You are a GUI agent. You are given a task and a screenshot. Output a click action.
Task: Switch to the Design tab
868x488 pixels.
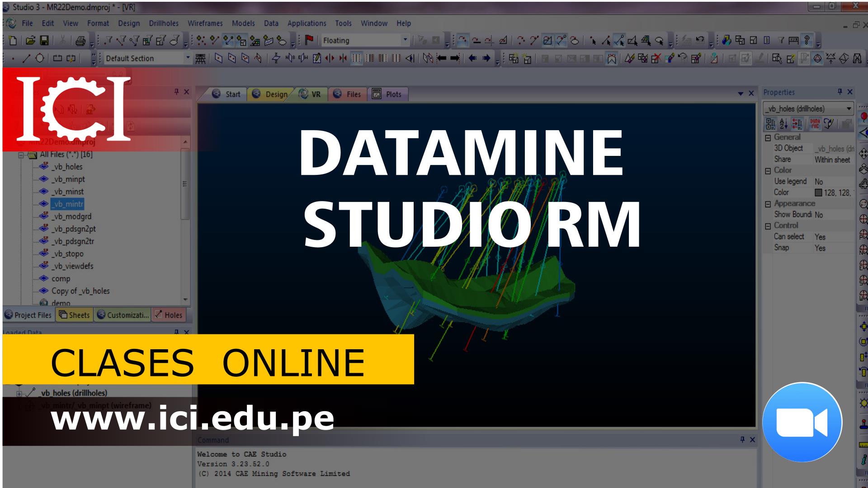click(x=270, y=94)
